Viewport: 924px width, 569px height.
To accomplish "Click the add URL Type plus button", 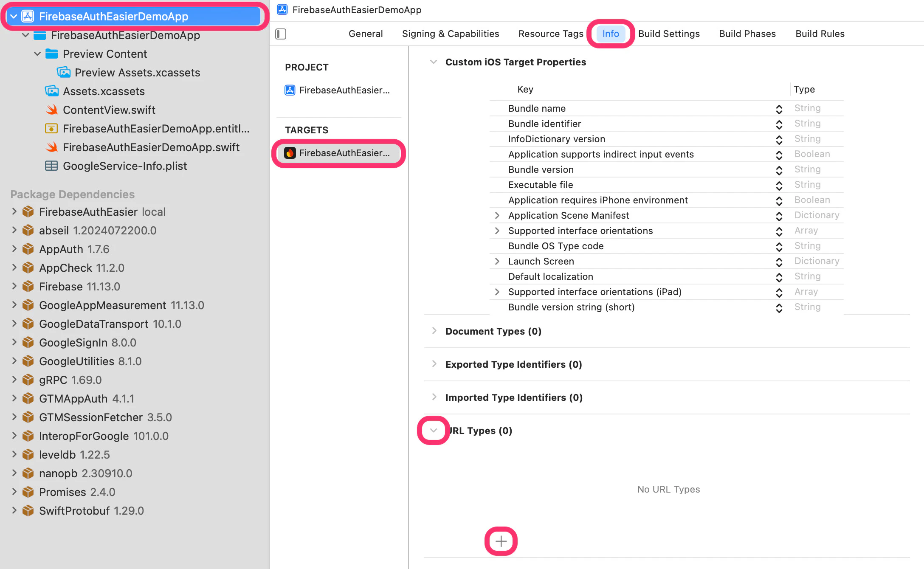I will [501, 541].
